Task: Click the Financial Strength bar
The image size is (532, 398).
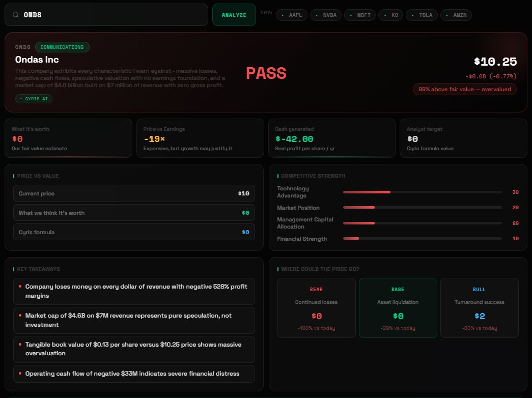Action: click(423, 239)
